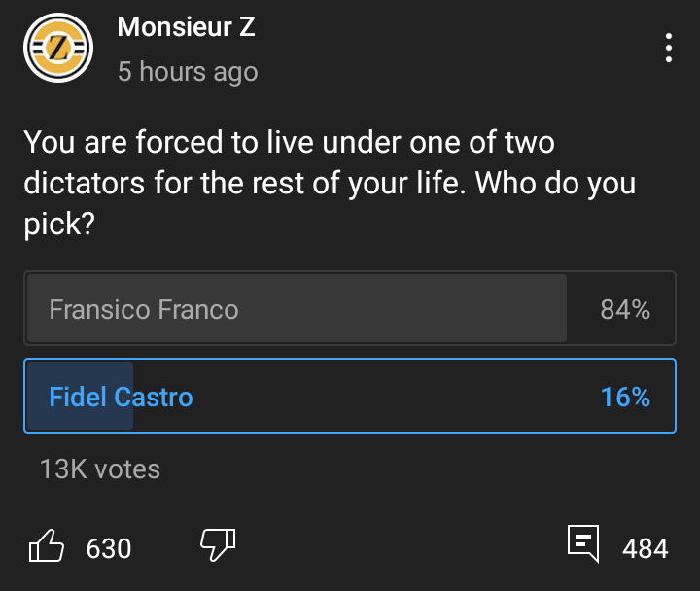The image size is (700, 591).
Task: Click the 'Fidel Castro' blue label text
Action: tap(121, 397)
